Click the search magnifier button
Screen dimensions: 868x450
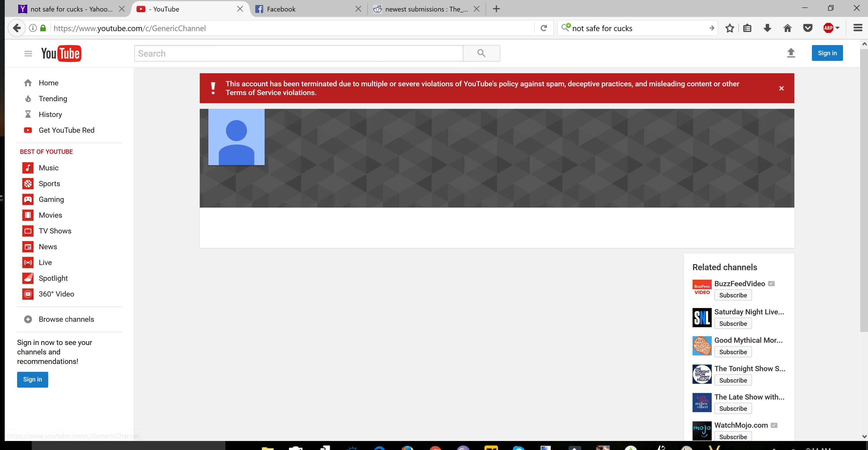(x=481, y=53)
